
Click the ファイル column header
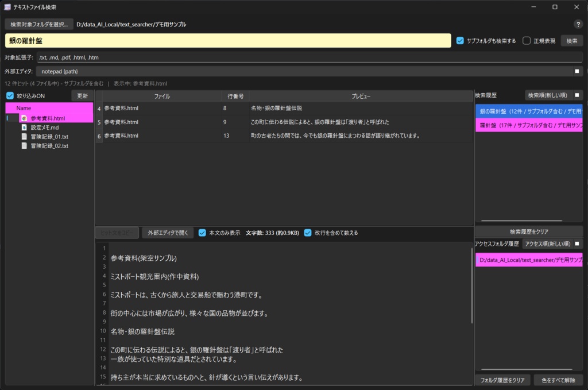162,96
